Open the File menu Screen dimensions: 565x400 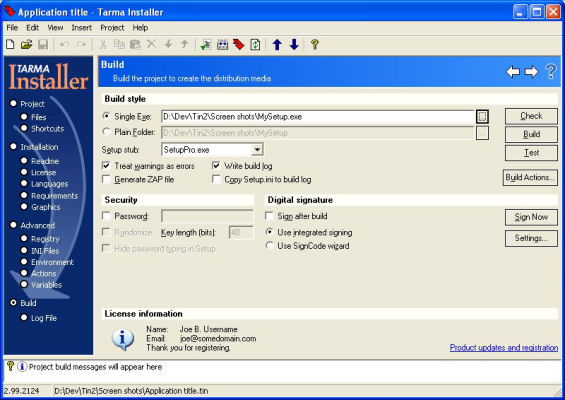click(x=12, y=28)
